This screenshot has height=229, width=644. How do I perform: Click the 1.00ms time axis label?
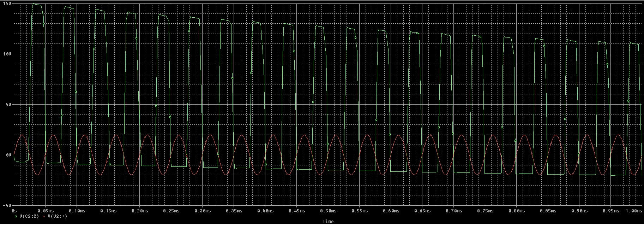coord(634,211)
